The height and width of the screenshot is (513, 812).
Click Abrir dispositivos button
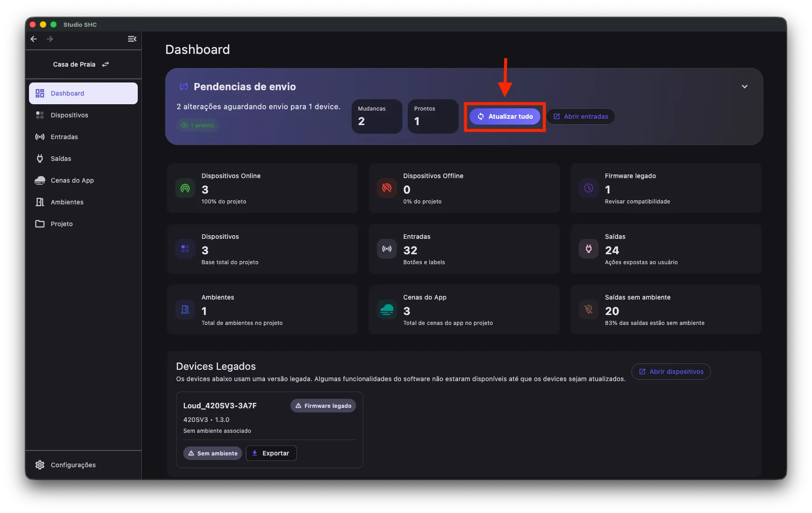click(x=671, y=372)
